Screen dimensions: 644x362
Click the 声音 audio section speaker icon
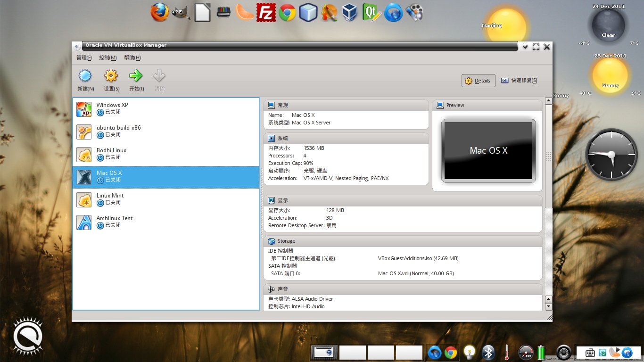[x=271, y=289]
